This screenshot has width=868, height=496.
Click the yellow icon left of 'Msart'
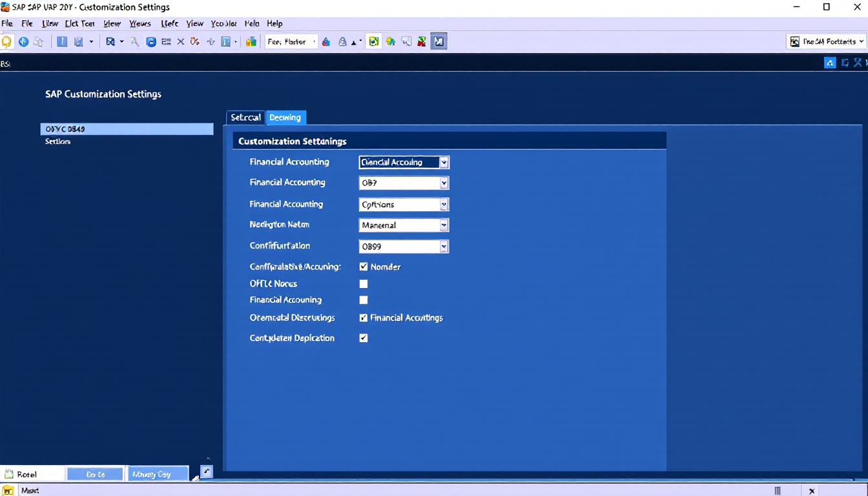click(x=7, y=491)
